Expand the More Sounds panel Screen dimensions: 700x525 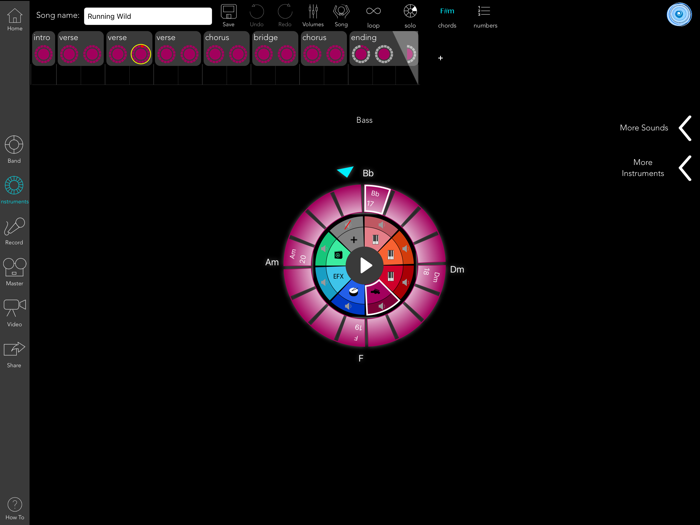coord(684,128)
